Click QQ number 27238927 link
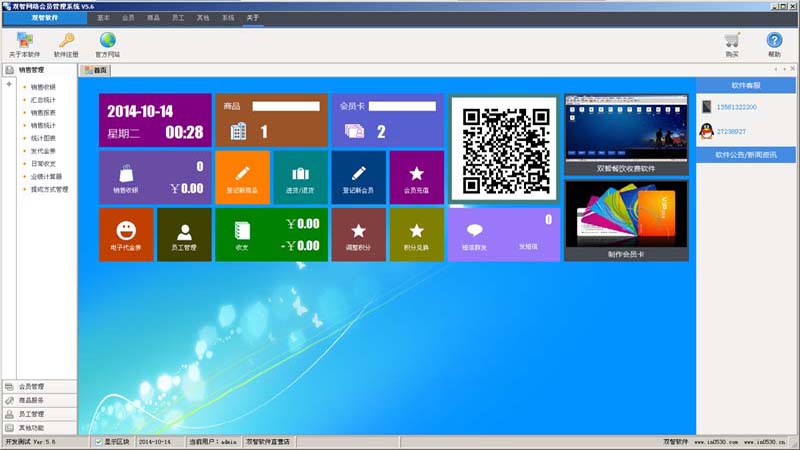This screenshot has height=450, width=800. 731,132
